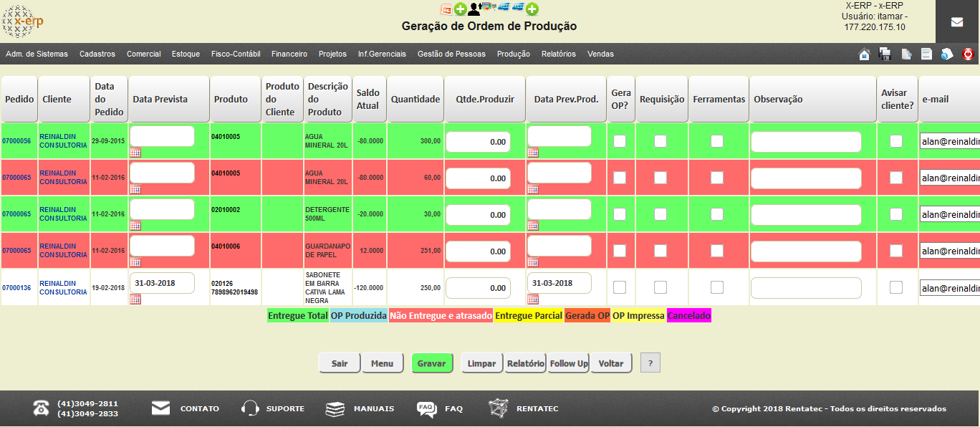Open Data Prev.Prod. calendar for GUARDANAPO DE PAPEL row
The height and width of the screenshot is (427, 980).
pyautogui.click(x=533, y=262)
